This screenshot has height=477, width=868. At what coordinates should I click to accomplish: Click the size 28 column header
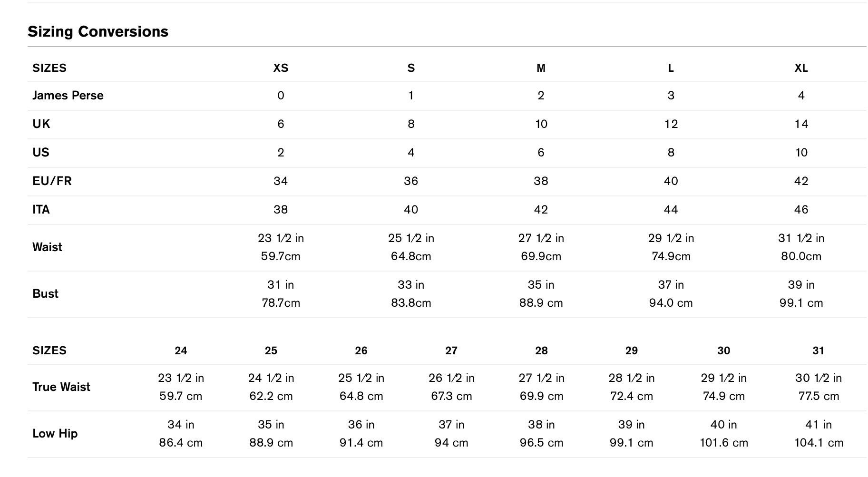[541, 351]
